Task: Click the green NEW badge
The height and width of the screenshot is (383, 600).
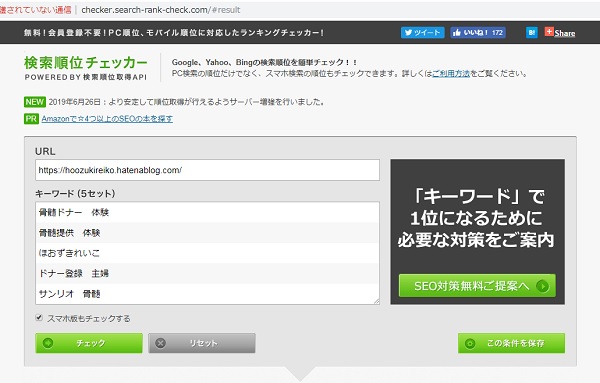Action: (35, 102)
